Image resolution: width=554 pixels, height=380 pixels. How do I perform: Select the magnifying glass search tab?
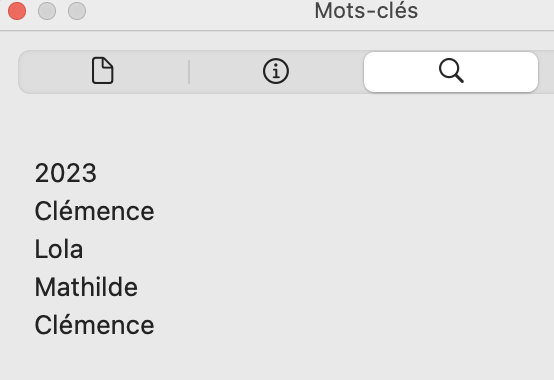[451, 71]
